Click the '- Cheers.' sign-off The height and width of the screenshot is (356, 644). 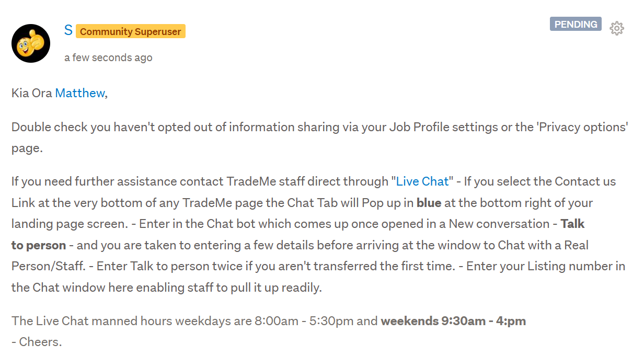point(37,342)
